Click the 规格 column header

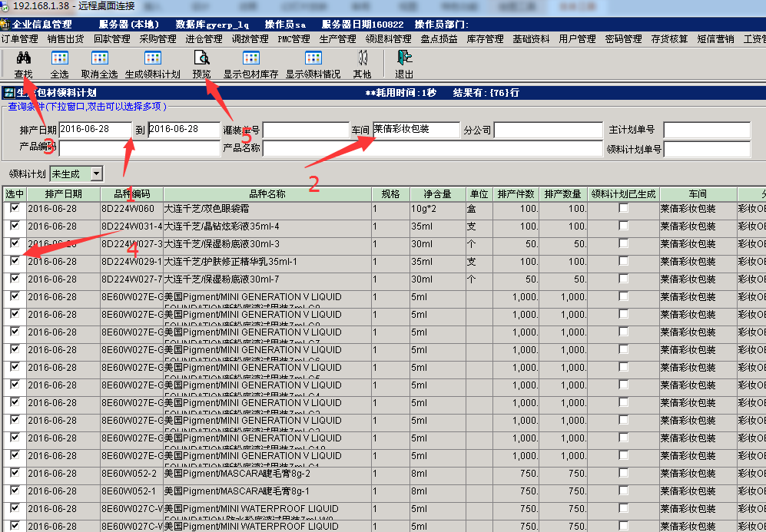pyautogui.click(x=391, y=194)
